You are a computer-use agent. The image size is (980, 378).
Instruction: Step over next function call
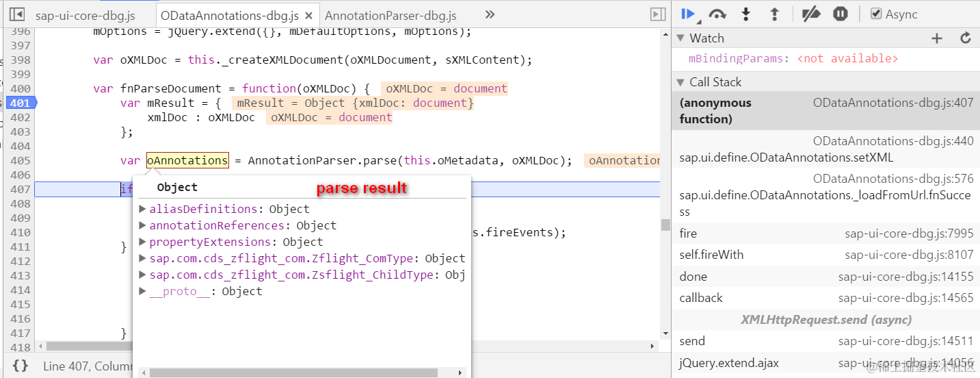point(717,14)
